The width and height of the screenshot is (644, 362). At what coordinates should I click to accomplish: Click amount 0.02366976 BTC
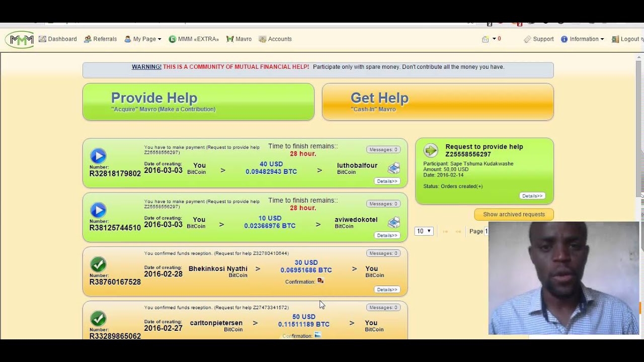(270, 226)
